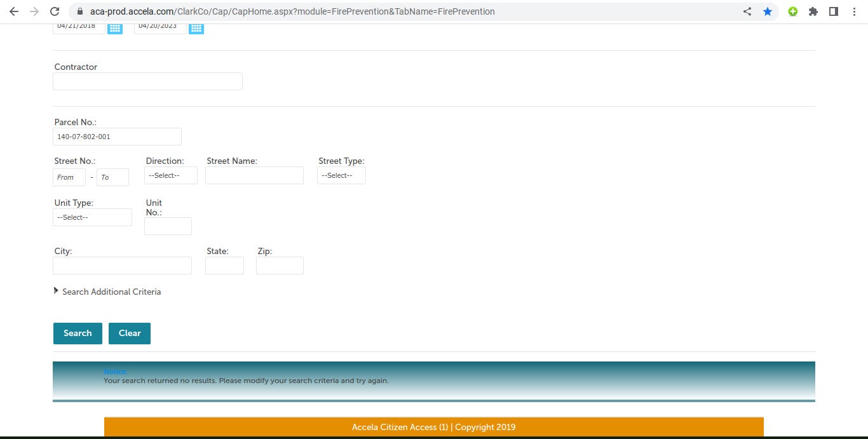868x439 pixels.
Task: Share this page via the share icon
Action: coord(747,11)
